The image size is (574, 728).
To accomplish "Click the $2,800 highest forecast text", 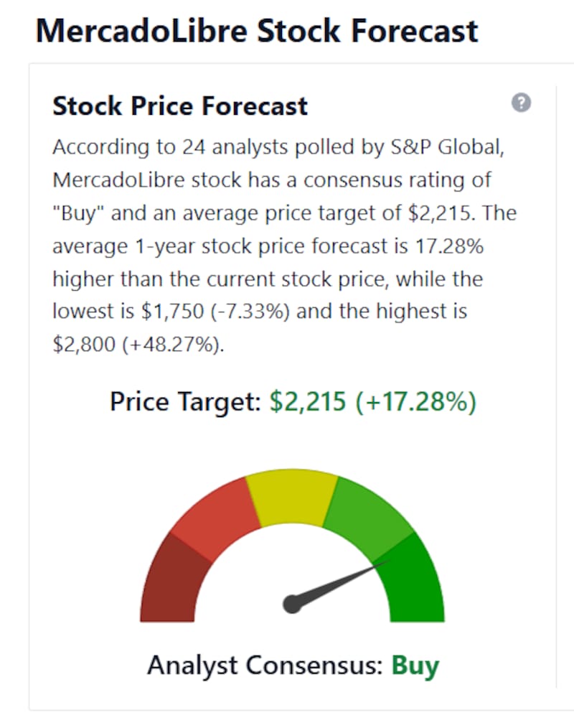I will (x=84, y=345).
